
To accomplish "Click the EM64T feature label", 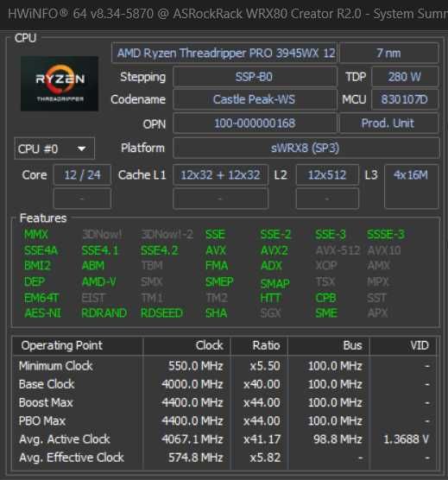I will point(41,298).
